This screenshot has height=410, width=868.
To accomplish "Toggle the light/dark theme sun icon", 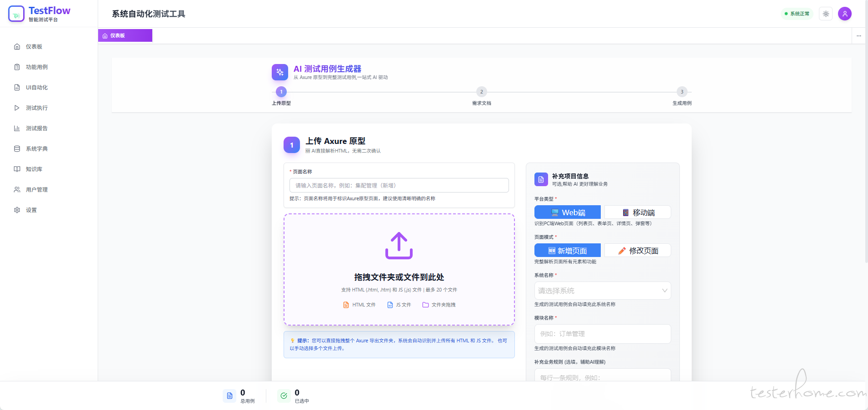I will (826, 14).
